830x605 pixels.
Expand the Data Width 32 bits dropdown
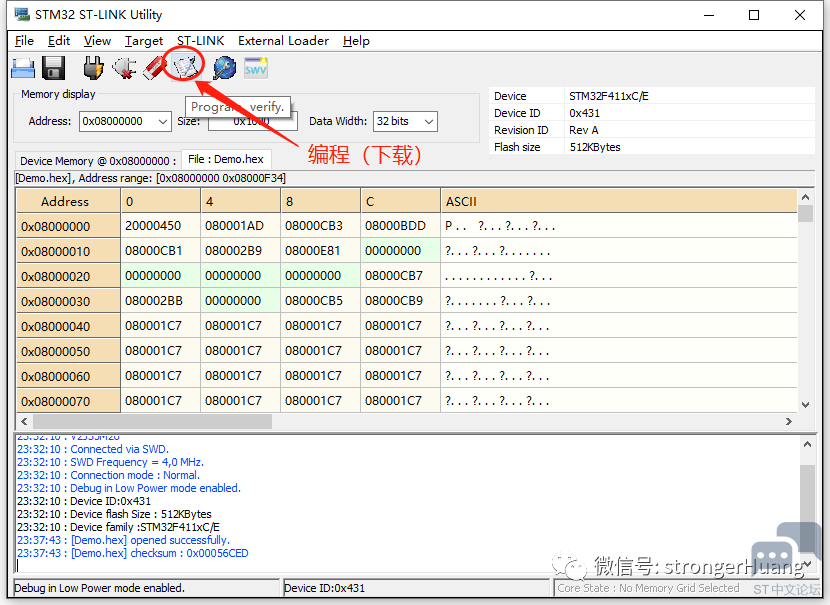coord(429,121)
